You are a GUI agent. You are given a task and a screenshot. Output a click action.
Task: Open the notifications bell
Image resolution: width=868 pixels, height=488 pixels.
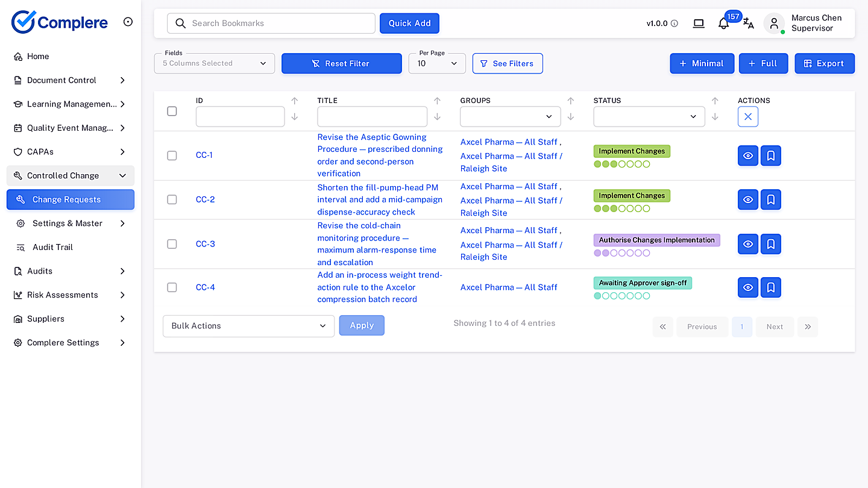[723, 23]
